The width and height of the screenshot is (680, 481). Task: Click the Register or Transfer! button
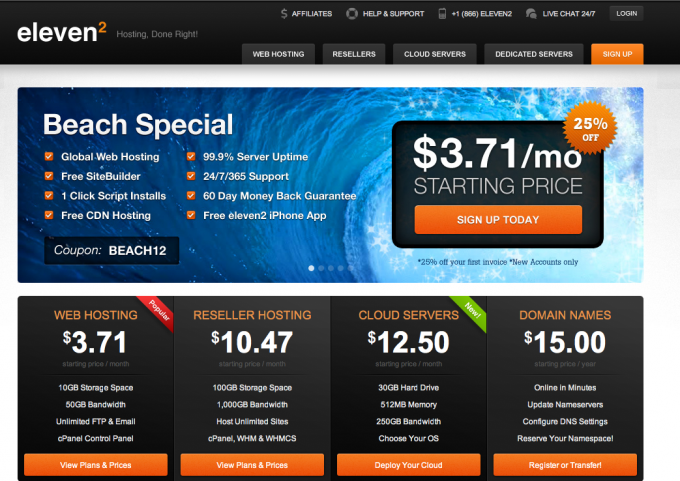[x=565, y=465]
